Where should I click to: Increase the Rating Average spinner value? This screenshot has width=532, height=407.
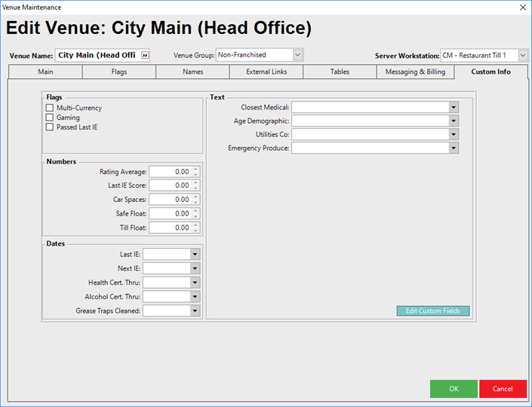(196, 169)
